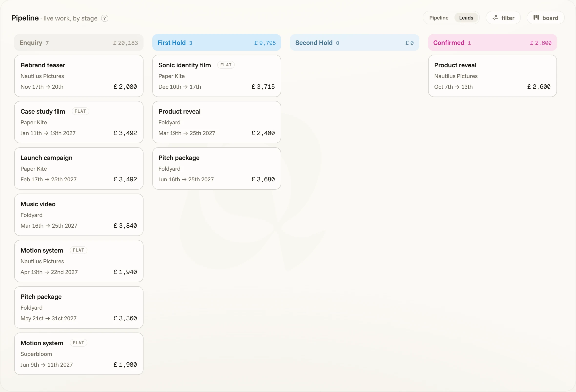Click the filter sliders icon

(495, 18)
